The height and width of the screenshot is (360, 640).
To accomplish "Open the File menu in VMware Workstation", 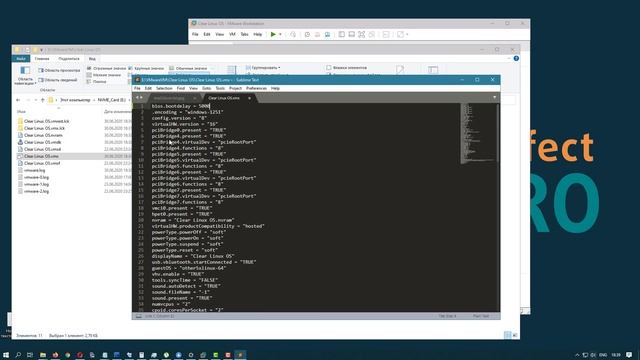I will (x=195, y=34).
